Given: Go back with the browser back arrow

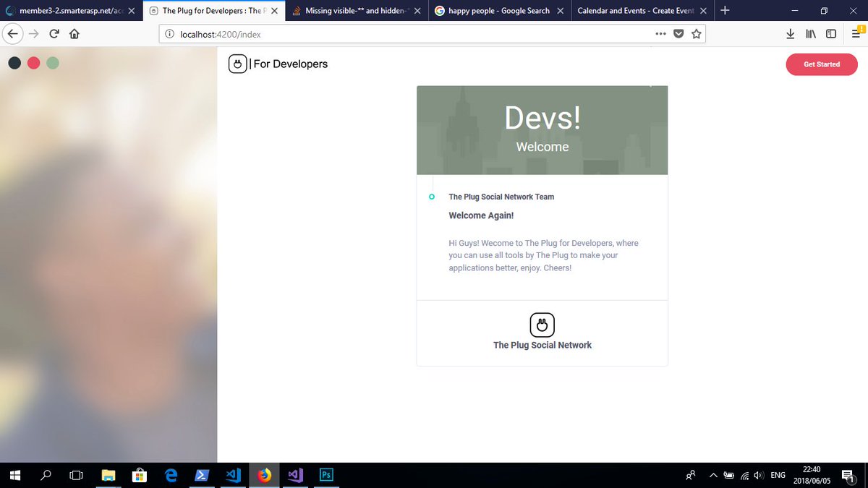Looking at the screenshot, I should pos(13,34).
